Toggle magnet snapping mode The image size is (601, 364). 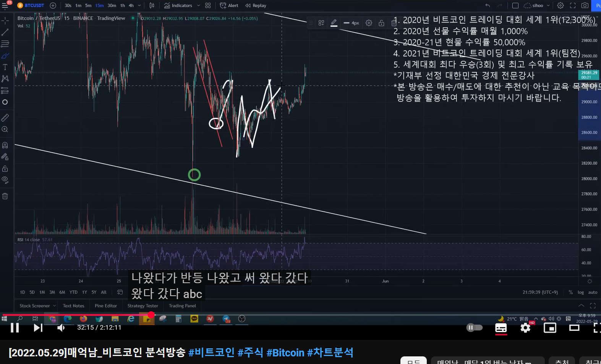coord(5,145)
